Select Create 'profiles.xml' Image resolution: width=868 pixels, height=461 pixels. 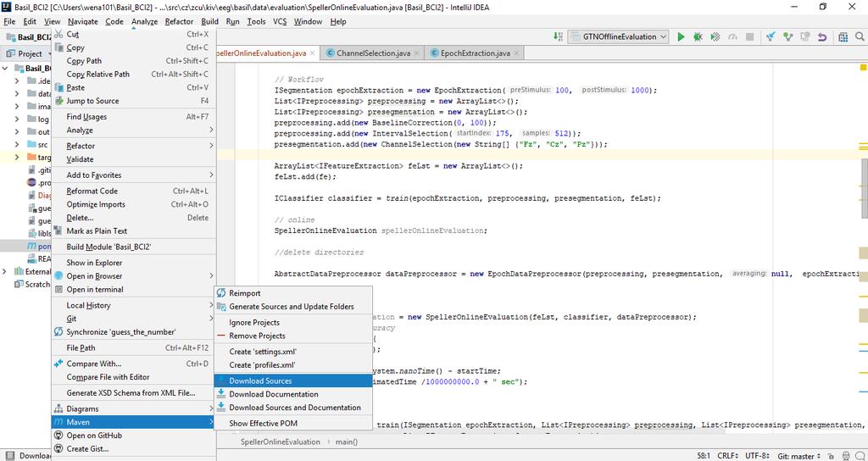click(293, 364)
